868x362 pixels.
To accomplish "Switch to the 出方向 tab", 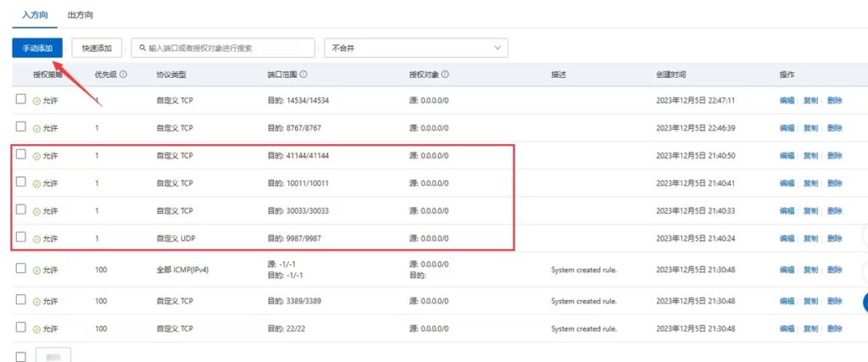I will click(x=81, y=15).
